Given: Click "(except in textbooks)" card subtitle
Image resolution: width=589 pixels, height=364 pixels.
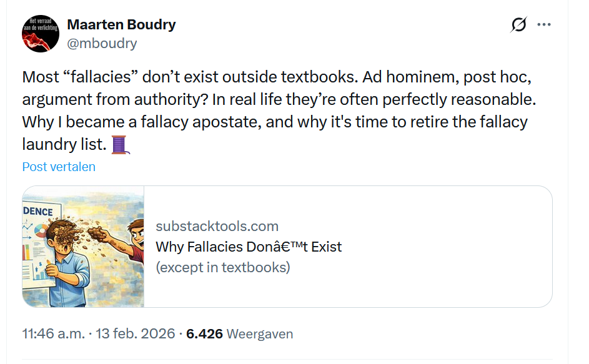Looking at the screenshot, I should [x=223, y=267].
